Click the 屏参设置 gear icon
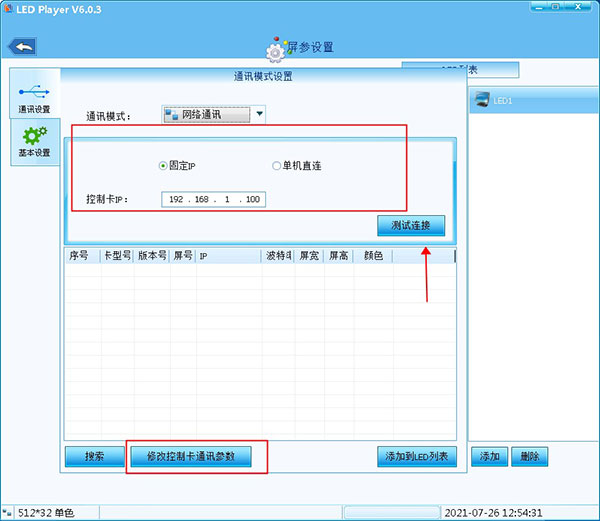Viewport: 600px width, 521px height. click(276, 52)
